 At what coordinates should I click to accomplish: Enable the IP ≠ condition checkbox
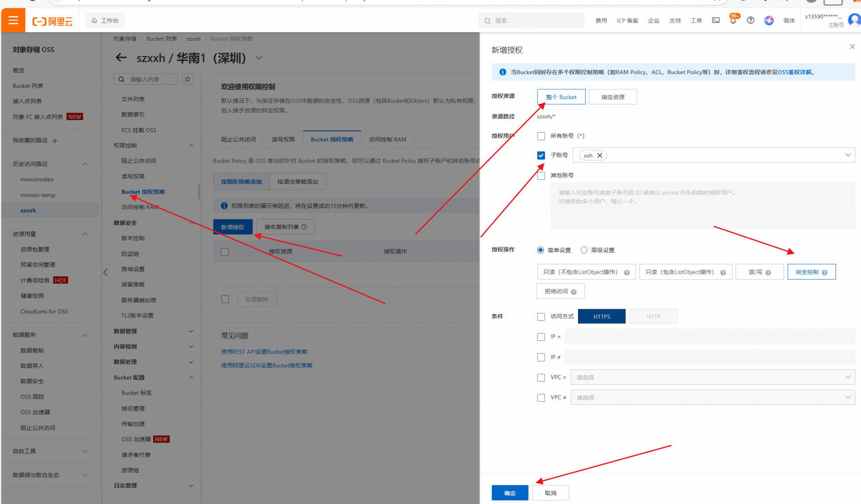(541, 357)
